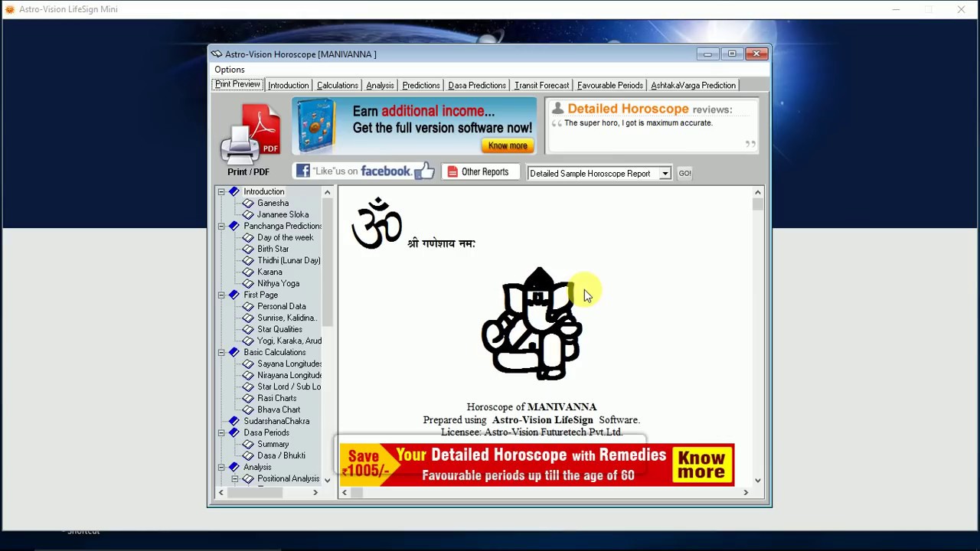Click the Other Reports button
This screenshot has width=980, height=551.
[x=480, y=172]
